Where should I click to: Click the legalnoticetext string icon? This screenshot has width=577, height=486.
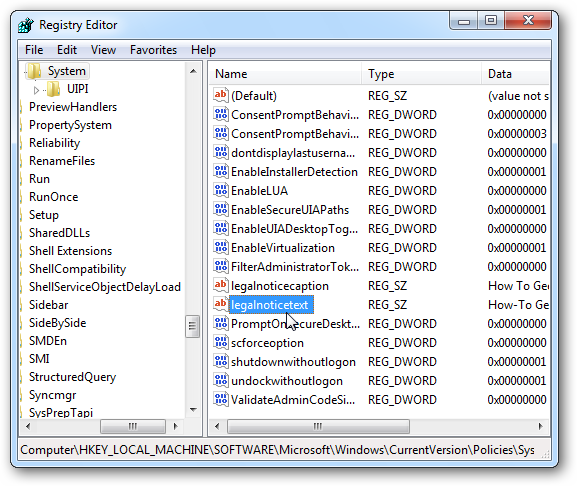tap(220, 305)
